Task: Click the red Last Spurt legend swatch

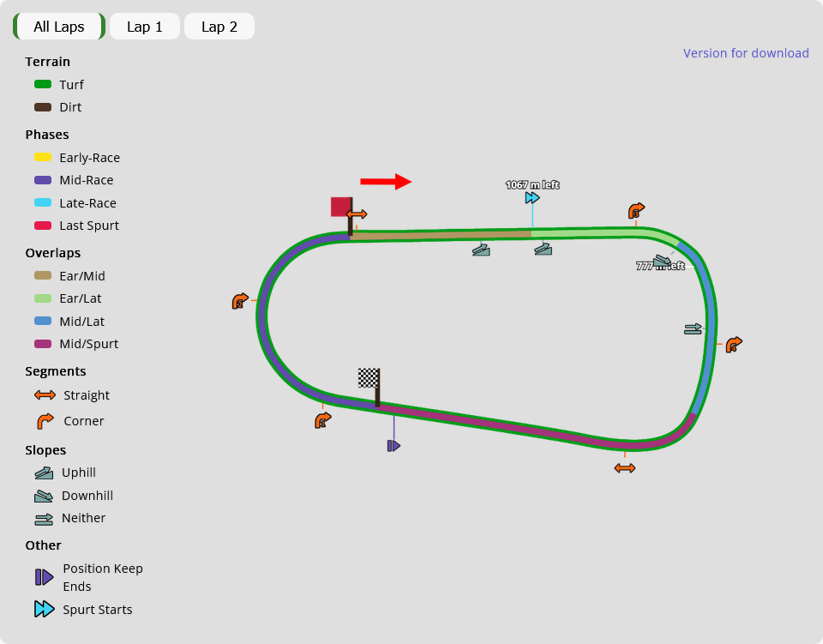Action: (43, 226)
